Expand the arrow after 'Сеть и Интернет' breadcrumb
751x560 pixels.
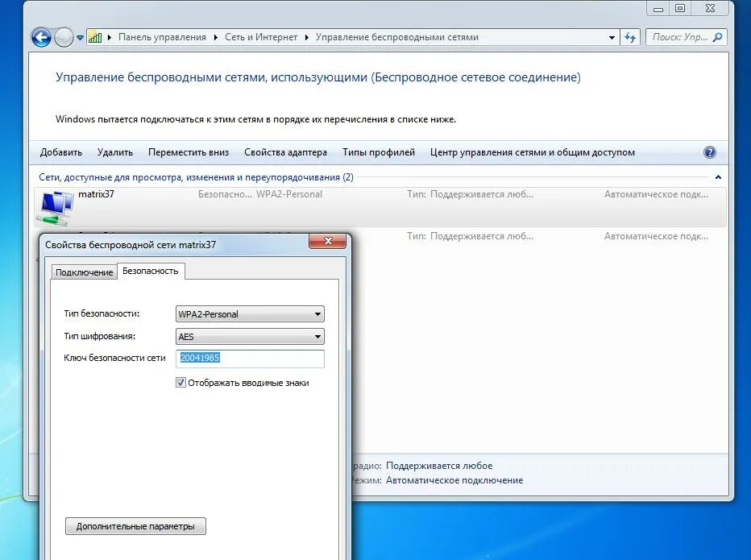(306, 37)
